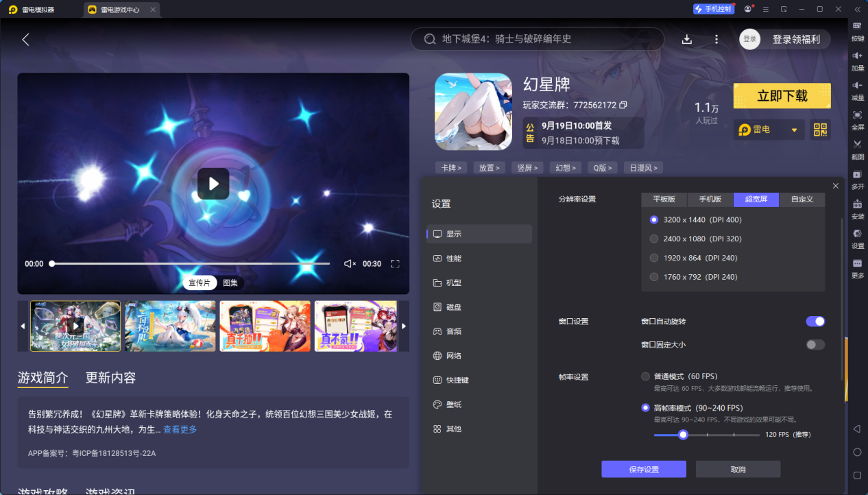Go back with the top-left arrow
Screen dimensions: 868x495
(25, 39)
